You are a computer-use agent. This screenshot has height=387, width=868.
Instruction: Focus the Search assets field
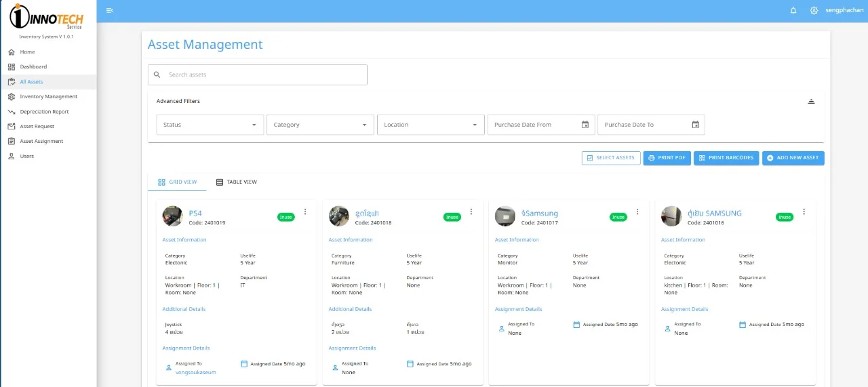[x=258, y=75]
